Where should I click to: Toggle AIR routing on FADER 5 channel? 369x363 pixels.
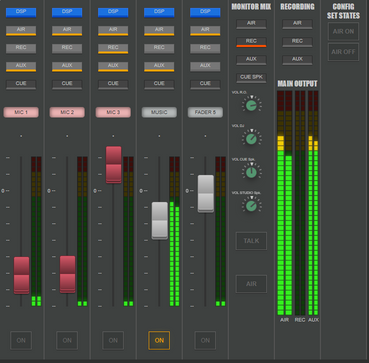[205, 30]
